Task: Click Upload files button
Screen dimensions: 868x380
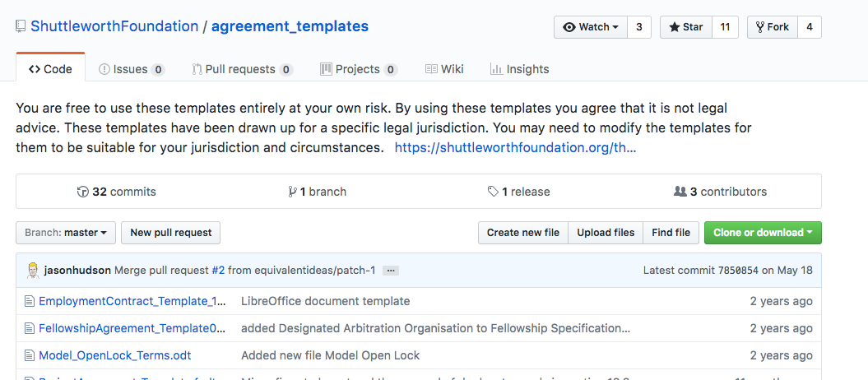Action: 606,233
